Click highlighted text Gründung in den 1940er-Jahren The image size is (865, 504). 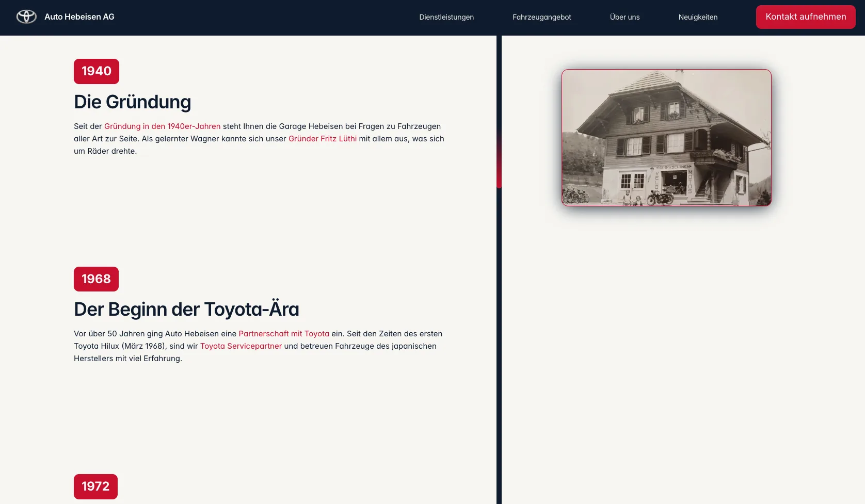[x=163, y=126]
